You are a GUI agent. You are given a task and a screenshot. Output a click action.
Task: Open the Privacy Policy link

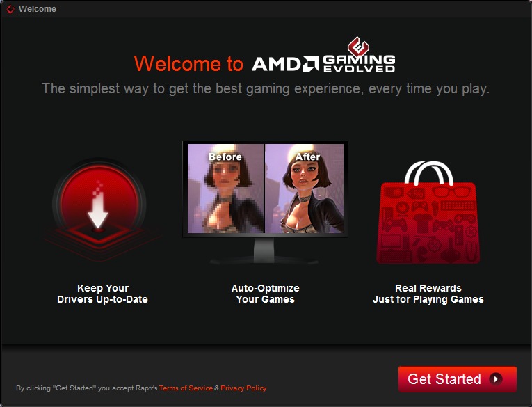pyautogui.click(x=243, y=388)
